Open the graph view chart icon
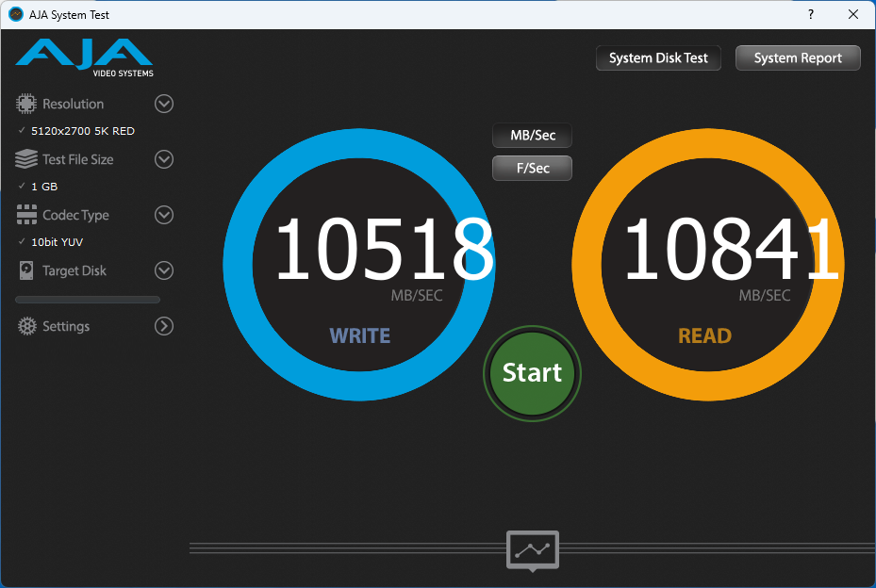Image resolution: width=876 pixels, height=588 pixels. coord(533,550)
